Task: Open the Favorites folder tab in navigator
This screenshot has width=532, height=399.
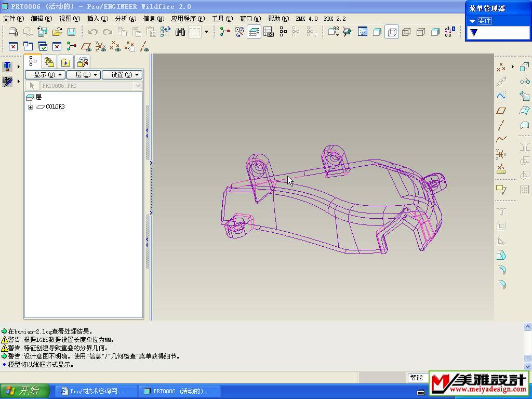Action: (x=65, y=62)
